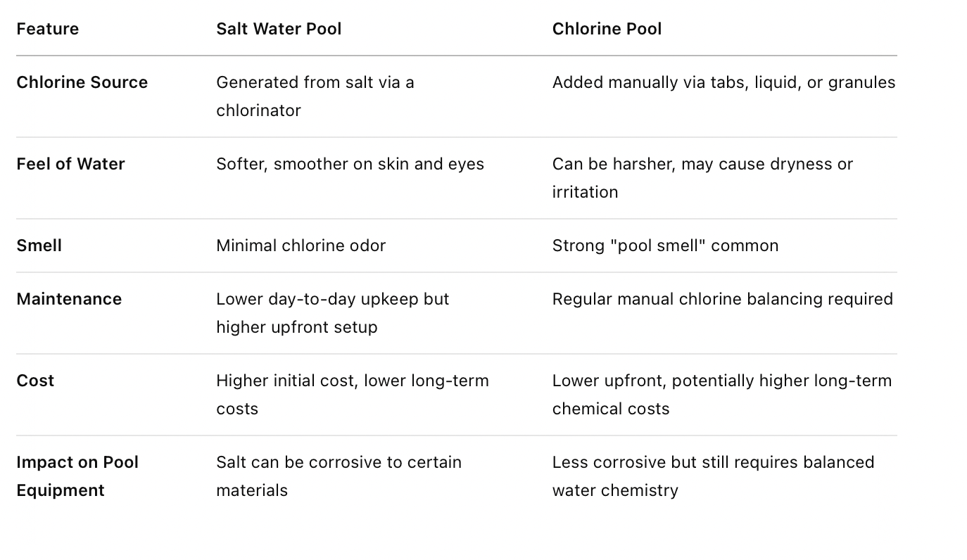
Task: Select the Chlorine Source row label
Action: pyautogui.click(x=82, y=82)
